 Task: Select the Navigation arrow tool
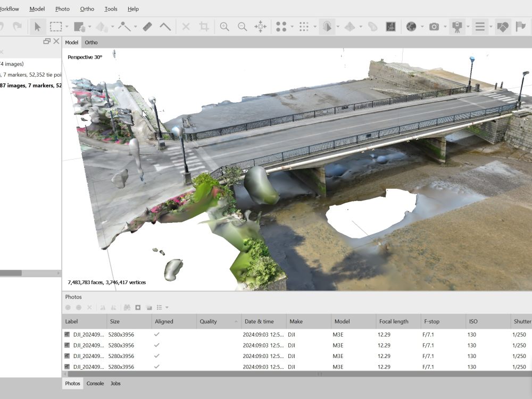(x=38, y=27)
